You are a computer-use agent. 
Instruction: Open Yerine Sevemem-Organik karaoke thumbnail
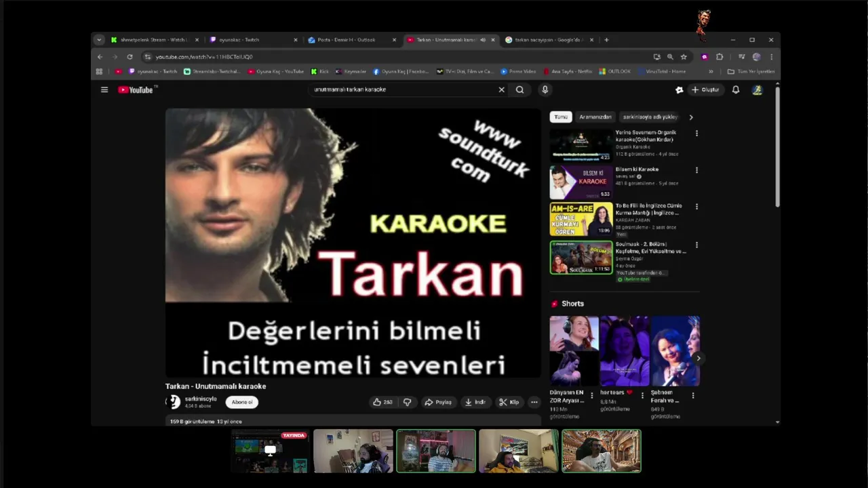[x=580, y=144]
